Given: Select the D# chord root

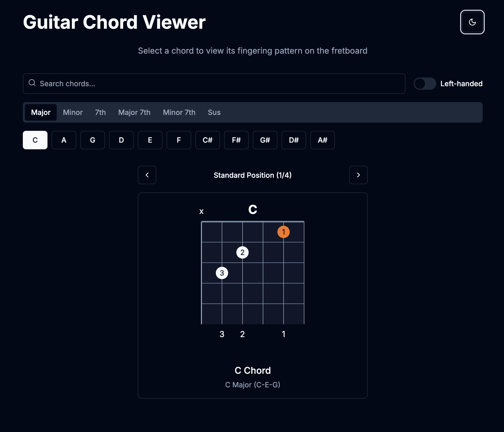Looking at the screenshot, I should (x=294, y=140).
